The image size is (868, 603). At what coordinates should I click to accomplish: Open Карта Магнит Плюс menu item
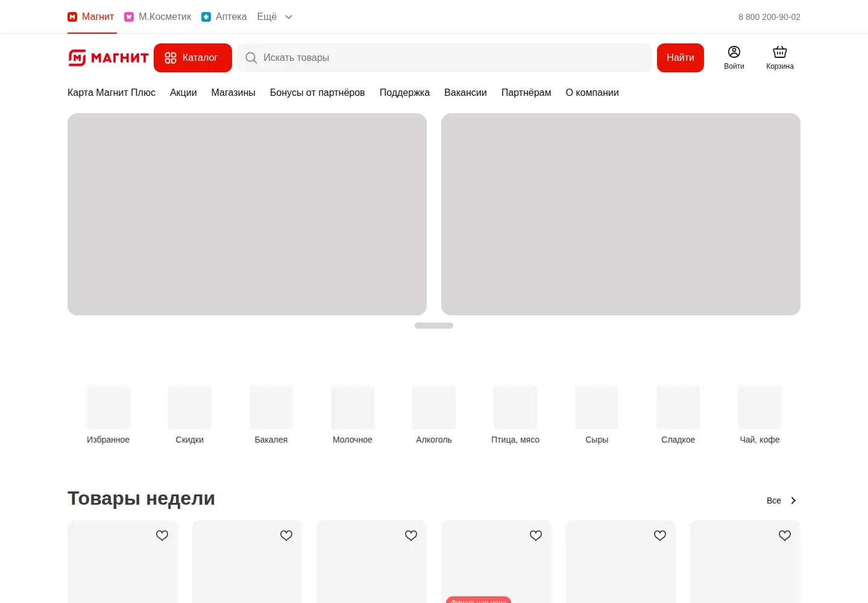112,92
